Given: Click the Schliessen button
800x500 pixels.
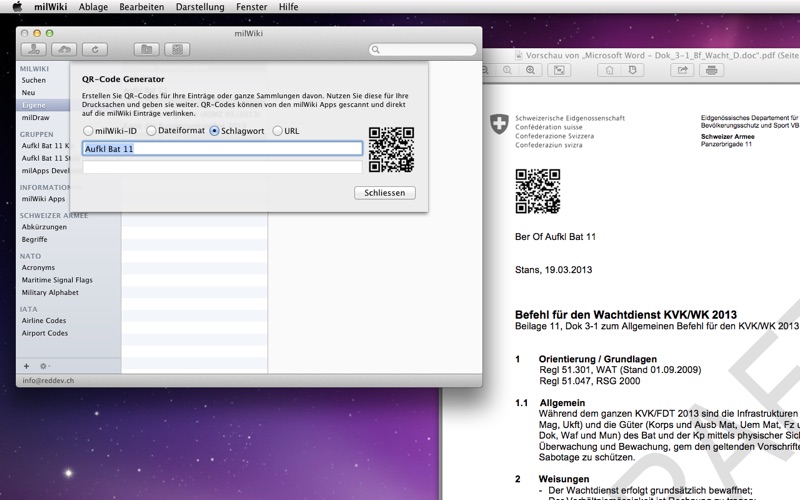Looking at the screenshot, I should [385, 193].
